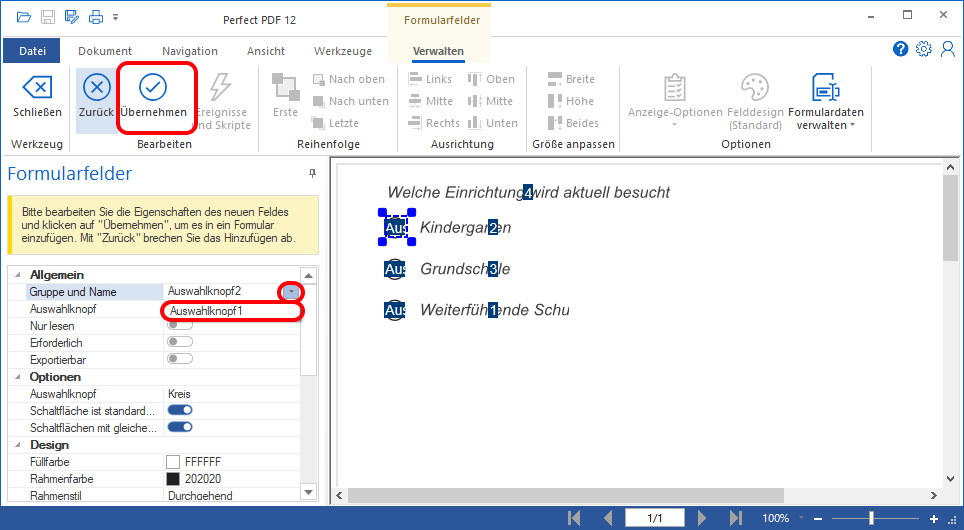The width and height of the screenshot is (964, 530).
Task: Open Formulardaten verwalten in the ribbon
Action: tap(825, 89)
